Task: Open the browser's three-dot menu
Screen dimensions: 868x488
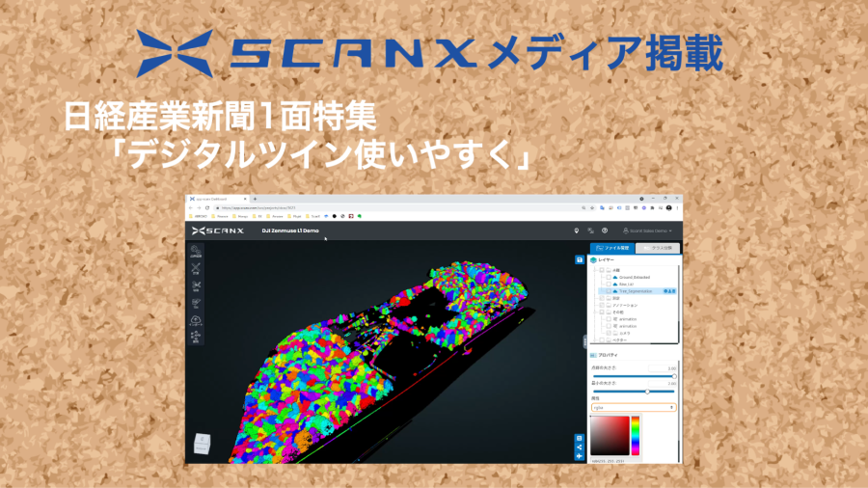Action: click(x=677, y=208)
